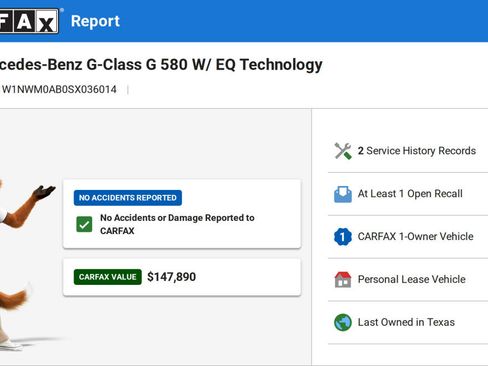This screenshot has width=488, height=366.
Task: Click the blue 1-Owner badge icon
Action: (343, 237)
